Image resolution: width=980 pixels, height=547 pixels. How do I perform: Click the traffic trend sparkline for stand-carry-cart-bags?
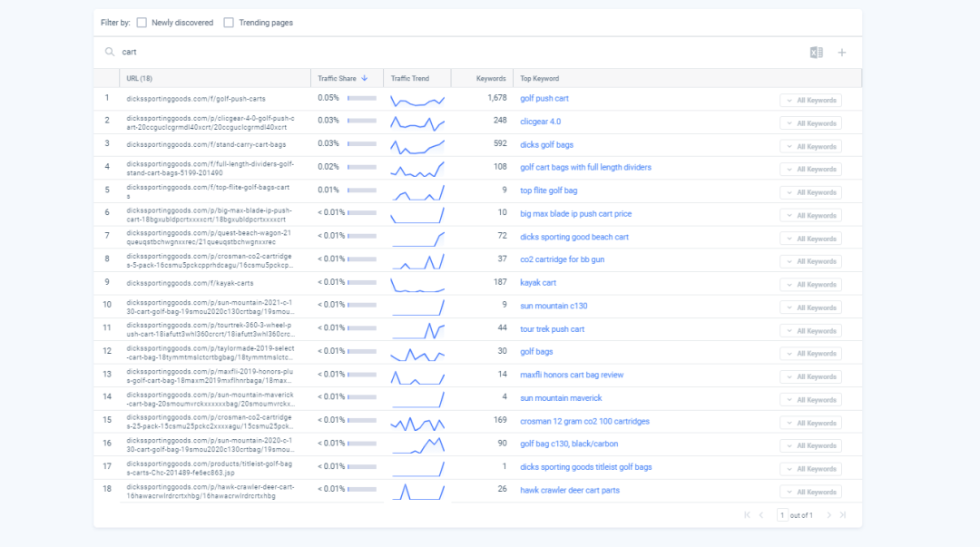tap(417, 144)
